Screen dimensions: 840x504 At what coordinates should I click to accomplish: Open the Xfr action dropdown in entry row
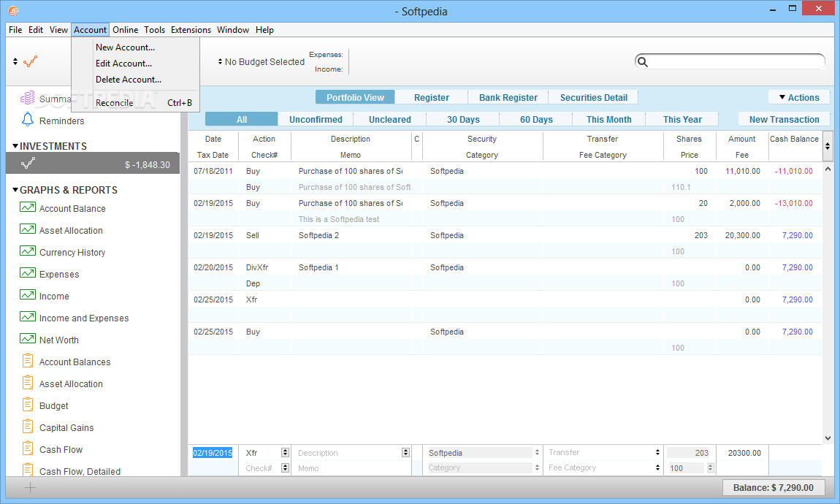pos(285,453)
